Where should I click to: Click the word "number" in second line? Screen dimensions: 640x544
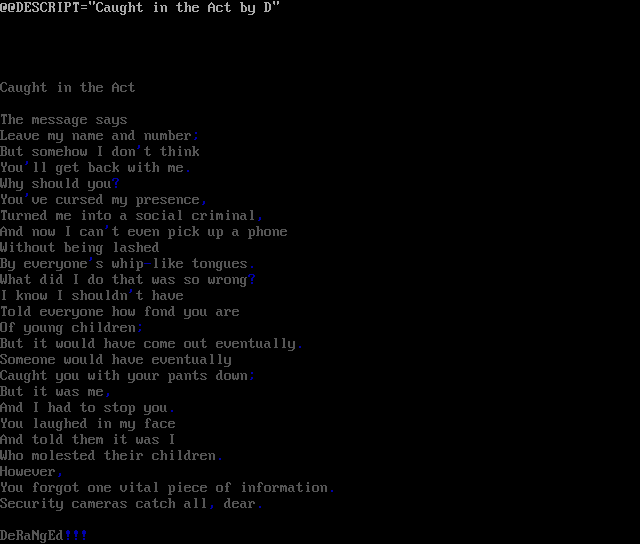tap(167, 135)
